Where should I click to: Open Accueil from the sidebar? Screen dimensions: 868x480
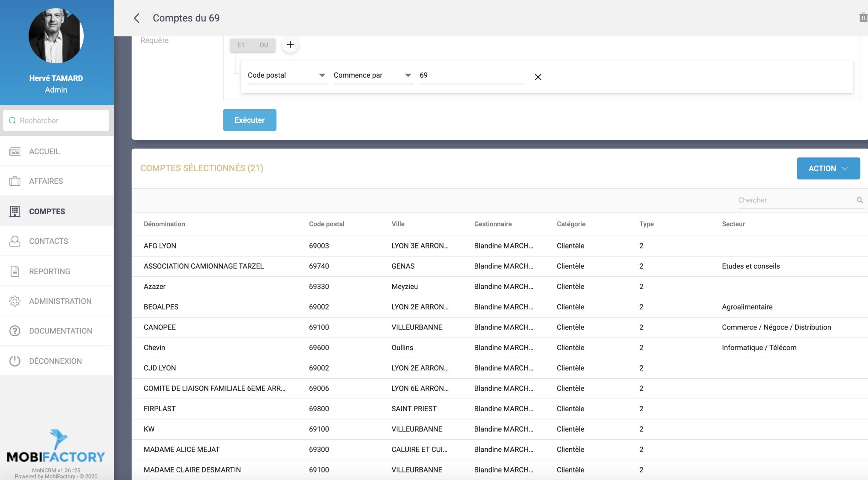click(44, 152)
